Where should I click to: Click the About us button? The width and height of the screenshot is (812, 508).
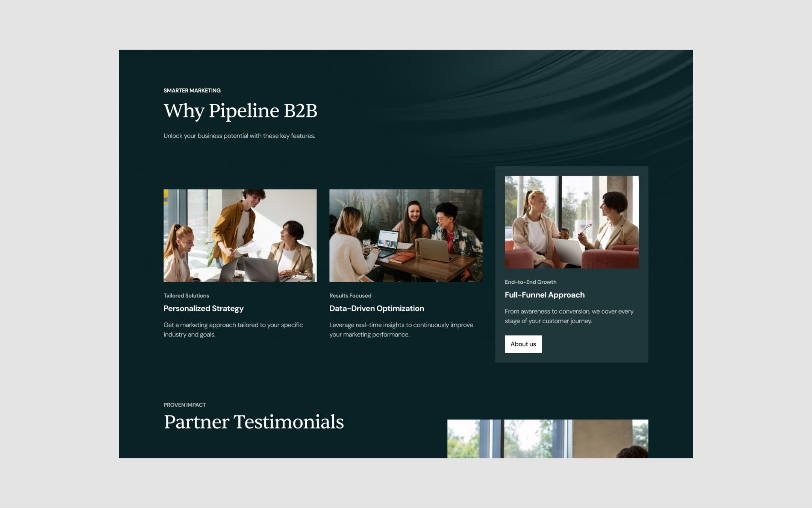tap(523, 344)
